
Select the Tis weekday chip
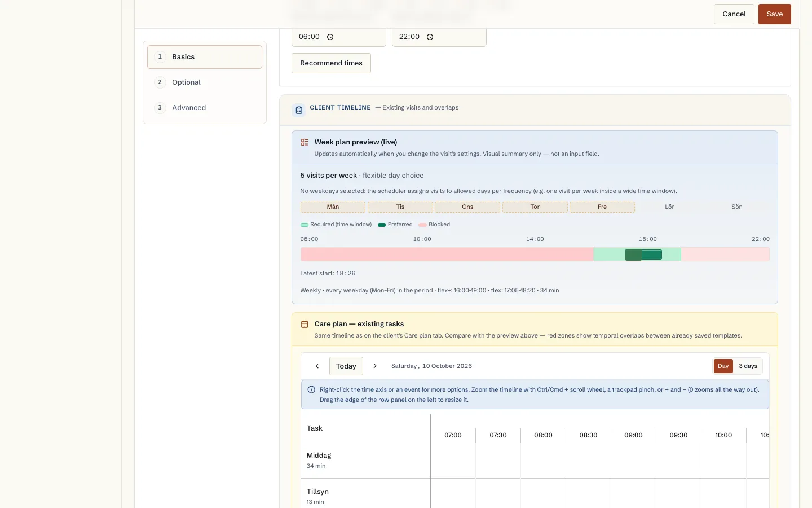pos(400,207)
